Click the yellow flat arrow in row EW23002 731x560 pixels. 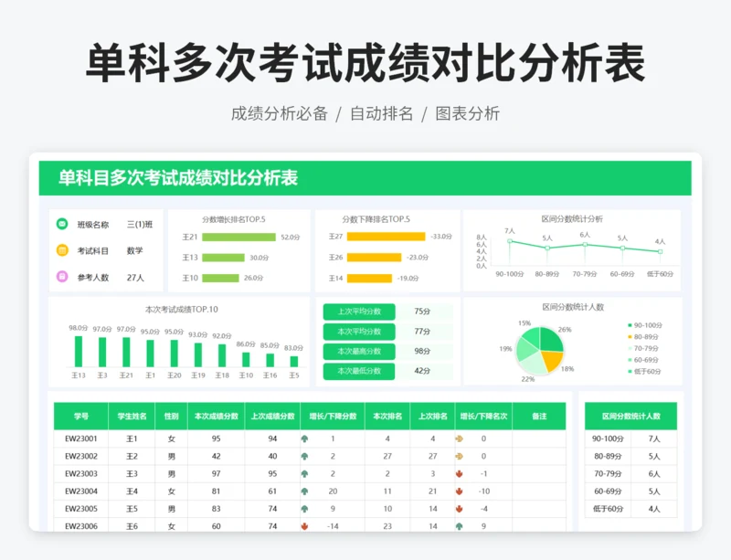(460, 456)
